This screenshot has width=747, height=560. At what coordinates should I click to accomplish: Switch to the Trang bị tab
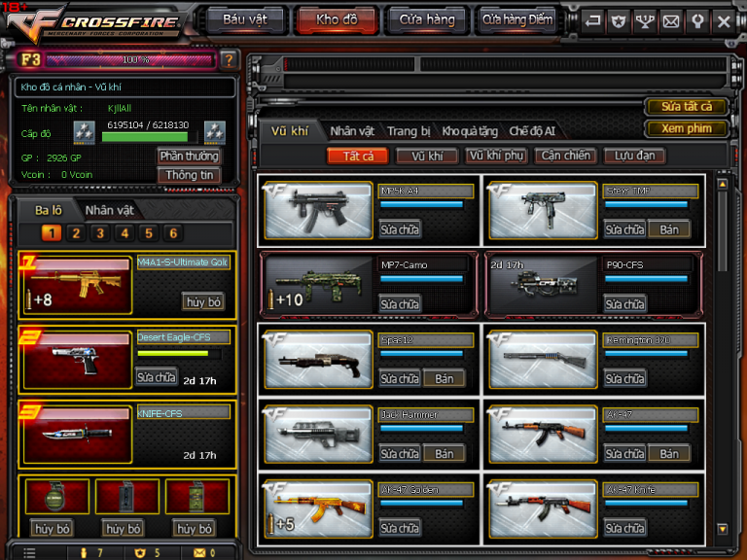click(409, 131)
